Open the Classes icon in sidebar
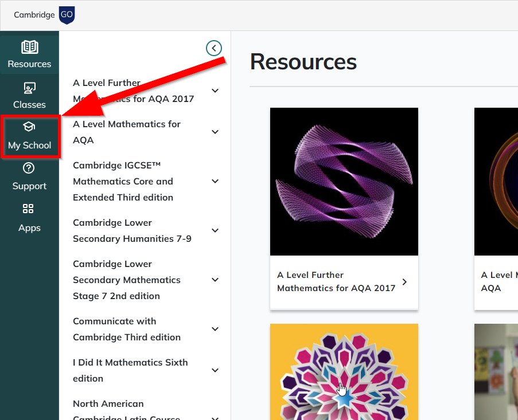This screenshot has height=420, width=518. coord(29,88)
